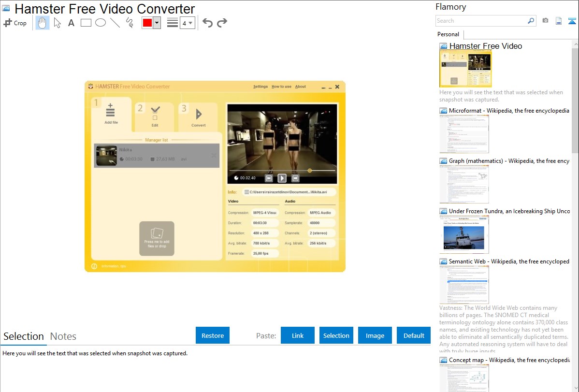Pick the ellipse drawing tool
The image size is (579, 392).
tap(101, 23)
